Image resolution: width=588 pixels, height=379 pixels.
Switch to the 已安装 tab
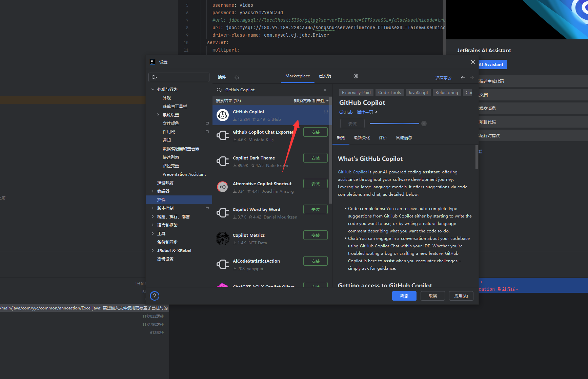coord(325,76)
